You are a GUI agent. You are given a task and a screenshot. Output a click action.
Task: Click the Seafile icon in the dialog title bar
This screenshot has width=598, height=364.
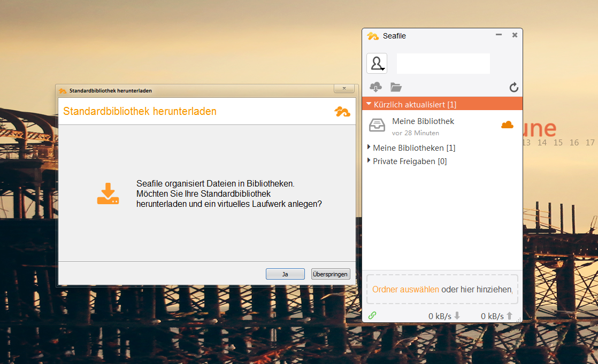(x=63, y=91)
